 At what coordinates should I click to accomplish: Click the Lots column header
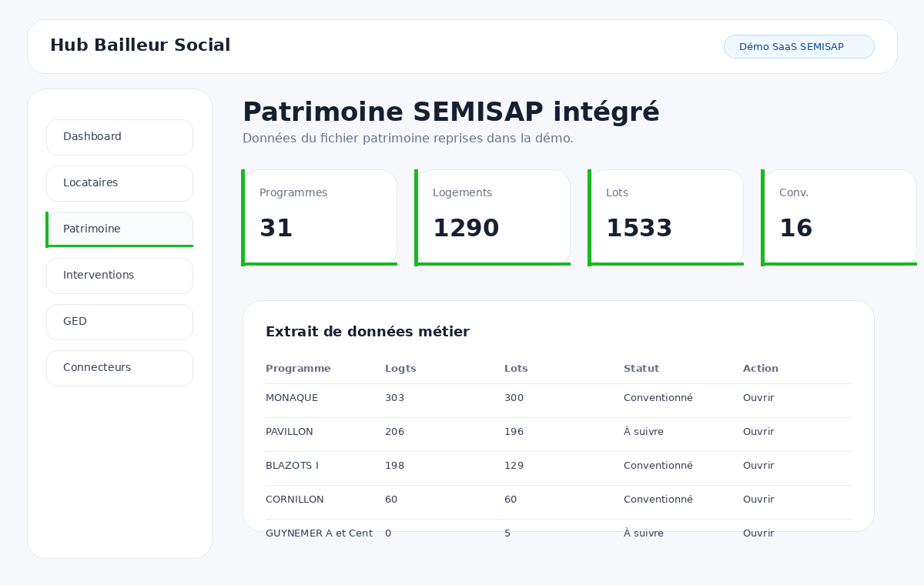coord(516,369)
